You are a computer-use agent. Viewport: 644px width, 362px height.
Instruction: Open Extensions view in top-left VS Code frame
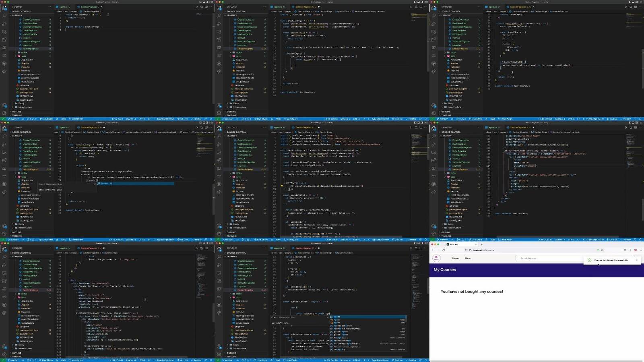[4, 39]
